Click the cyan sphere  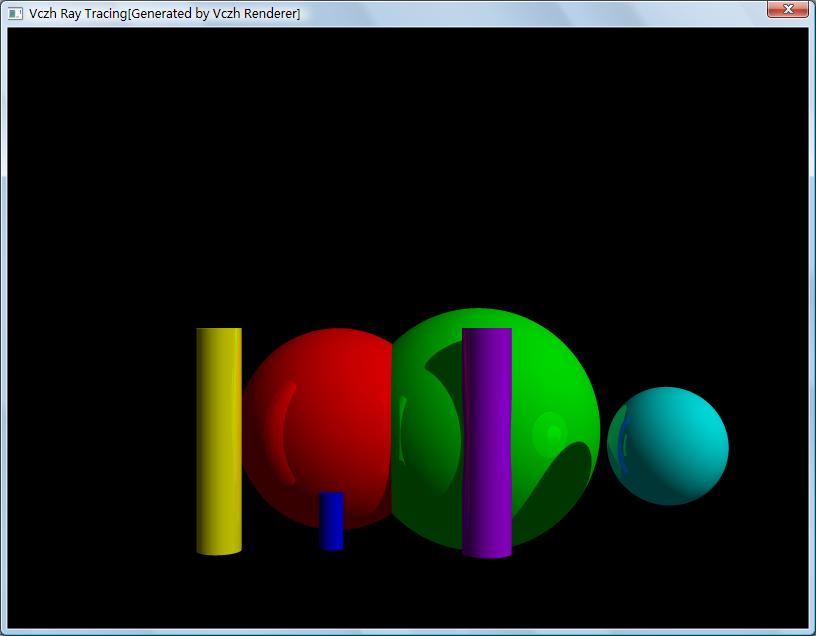click(x=668, y=446)
